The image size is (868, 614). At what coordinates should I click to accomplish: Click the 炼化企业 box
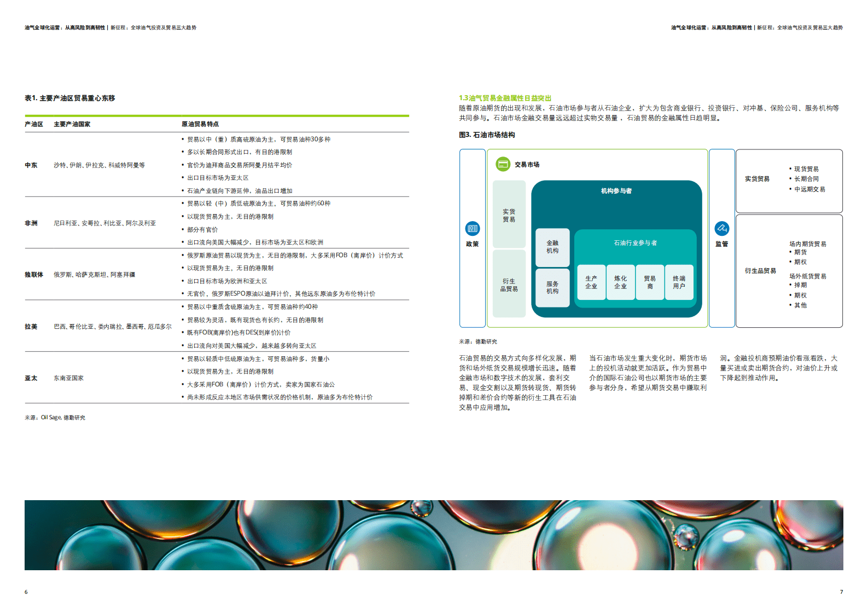(x=620, y=282)
